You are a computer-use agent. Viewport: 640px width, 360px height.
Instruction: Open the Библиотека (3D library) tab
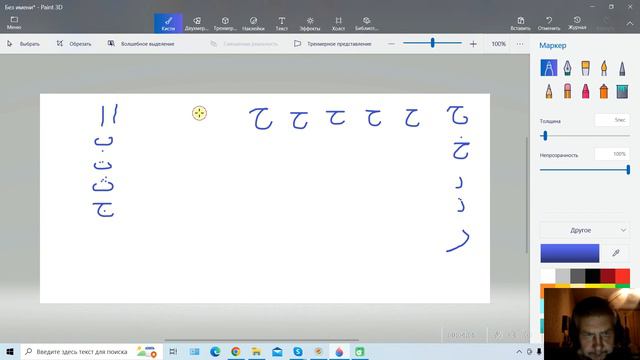(366, 23)
